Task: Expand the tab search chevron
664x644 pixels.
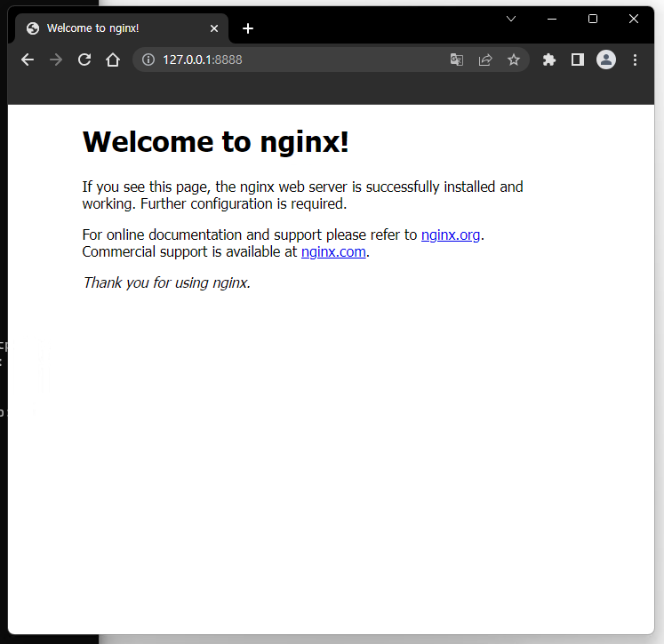Action: click(511, 19)
